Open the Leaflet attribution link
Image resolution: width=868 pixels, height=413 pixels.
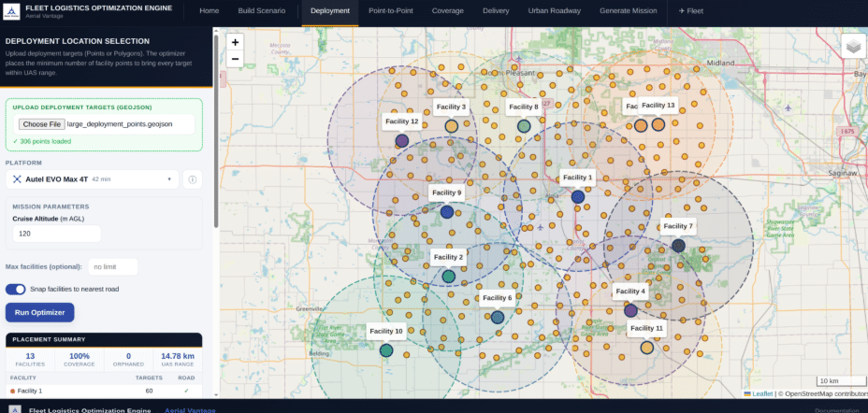point(762,393)
